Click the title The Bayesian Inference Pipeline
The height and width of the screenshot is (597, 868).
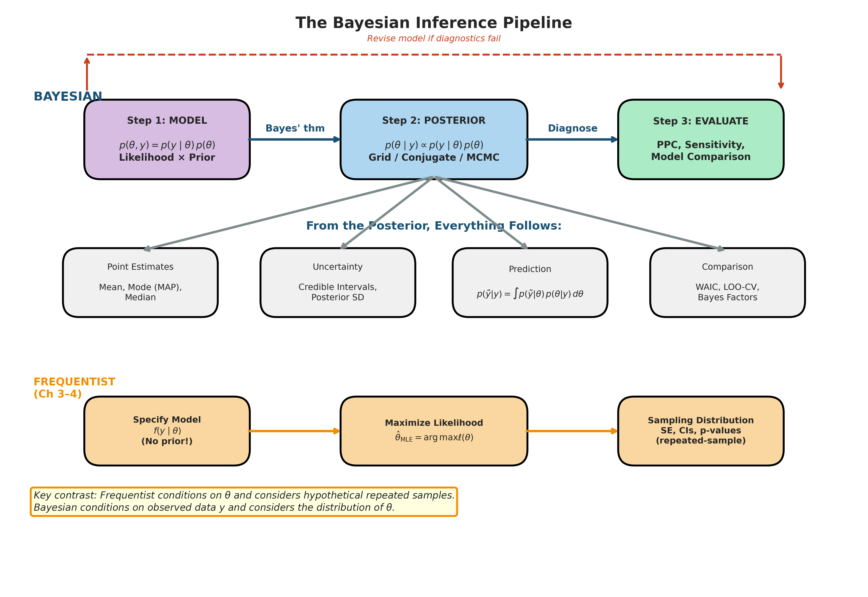pos(434,23)
